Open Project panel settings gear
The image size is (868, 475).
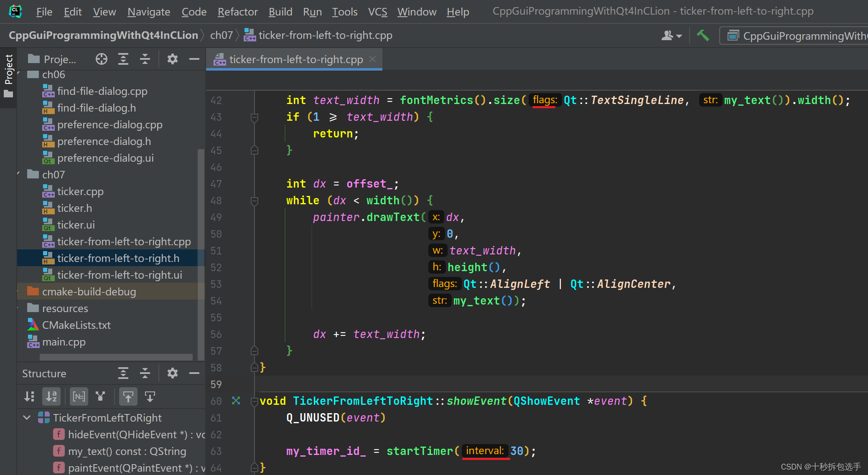point(172,59)
